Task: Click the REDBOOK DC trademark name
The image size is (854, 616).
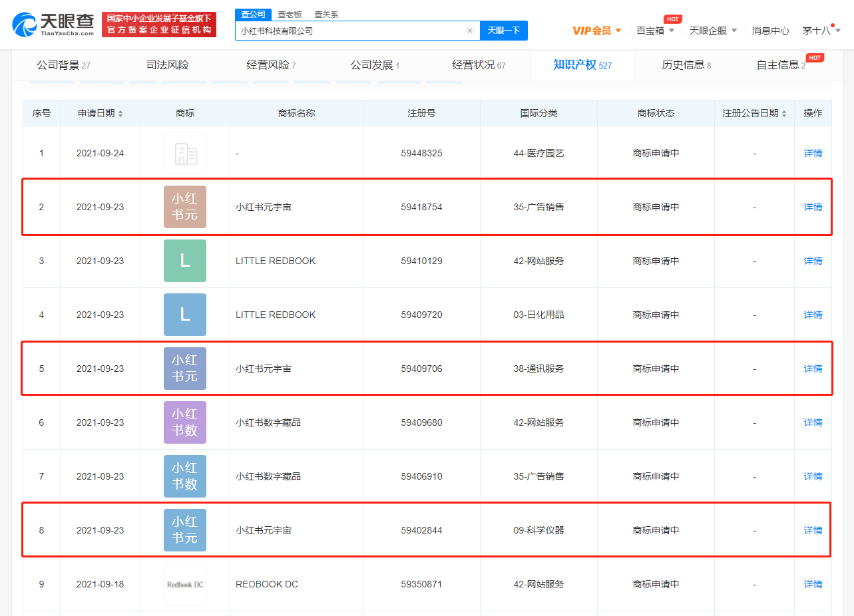Action: pyautogui.click(x=267, y=584)
